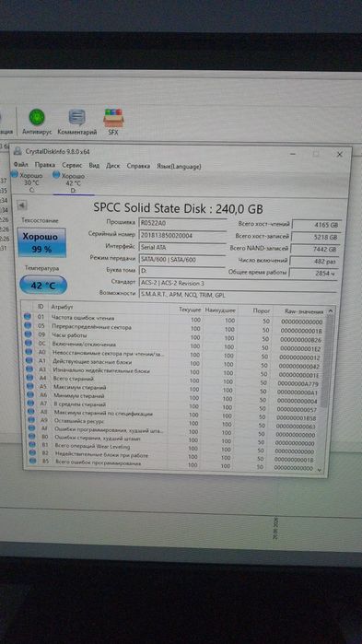Open the Диск menu

(113, 166)
